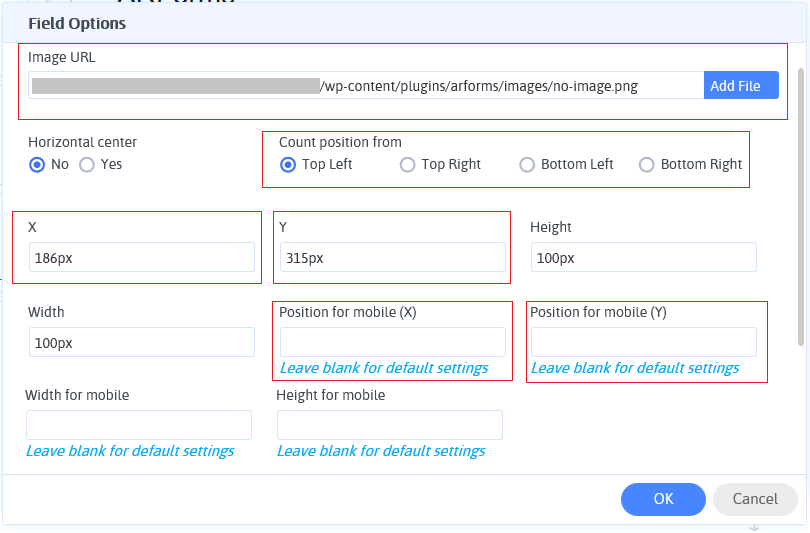
Task: Choose Top Right count position
Action: coord(407,165)
